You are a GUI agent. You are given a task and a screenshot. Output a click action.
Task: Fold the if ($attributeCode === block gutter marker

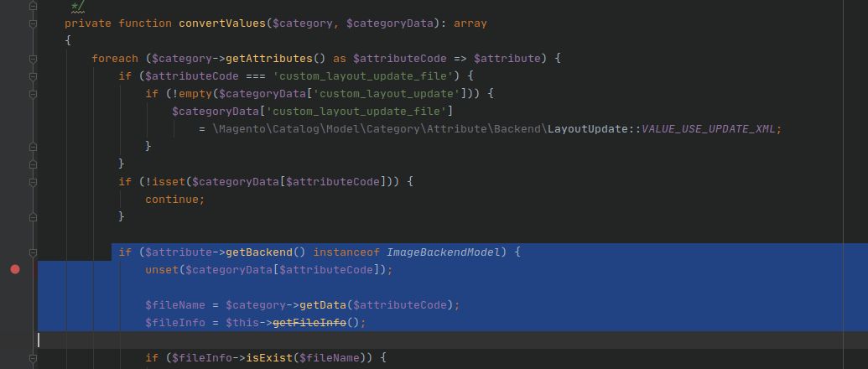33,76
